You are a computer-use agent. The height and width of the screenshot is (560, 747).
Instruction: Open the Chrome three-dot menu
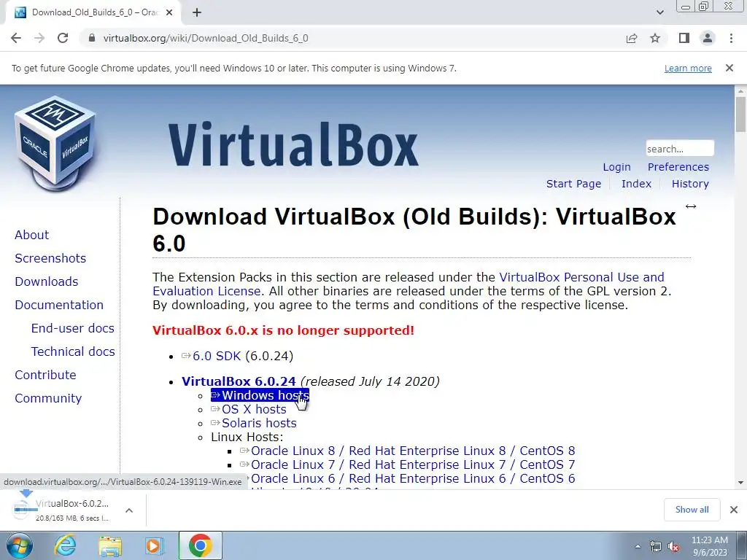[x=731, y=38]
